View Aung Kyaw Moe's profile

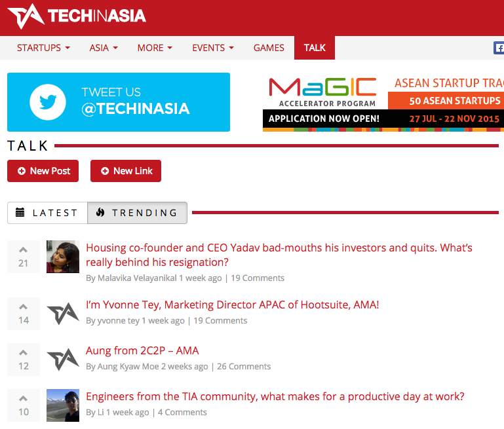(x=128, y=366)
